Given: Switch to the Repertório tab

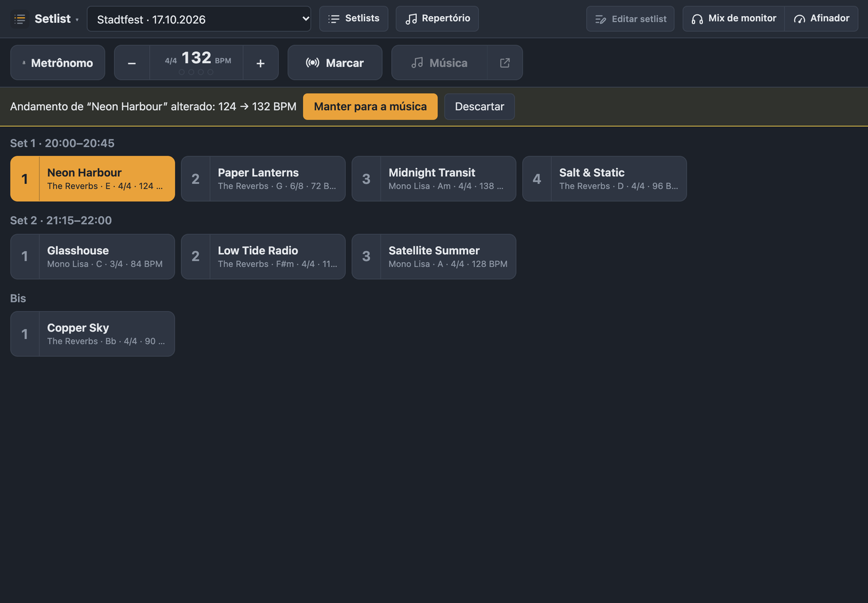Looking at the screenshot, I should pyautogui.click(x=437, y=19).
